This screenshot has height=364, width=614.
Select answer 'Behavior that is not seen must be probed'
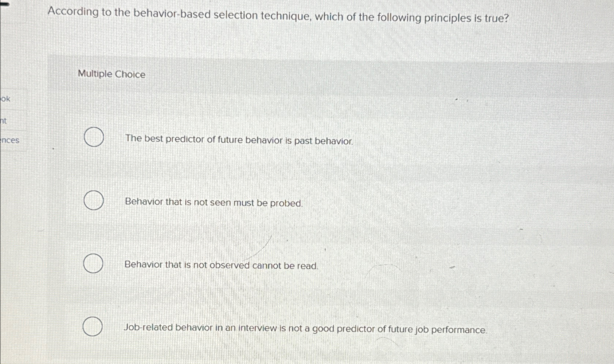click(x=93, y=200)
